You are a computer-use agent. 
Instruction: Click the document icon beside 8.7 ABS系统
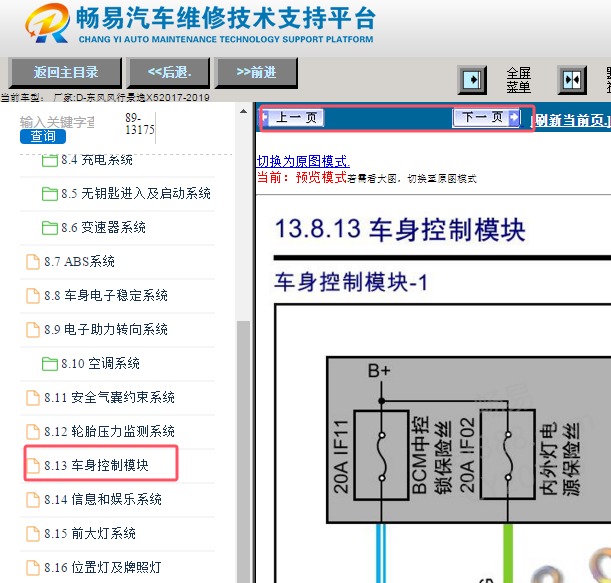coord(33,262)
